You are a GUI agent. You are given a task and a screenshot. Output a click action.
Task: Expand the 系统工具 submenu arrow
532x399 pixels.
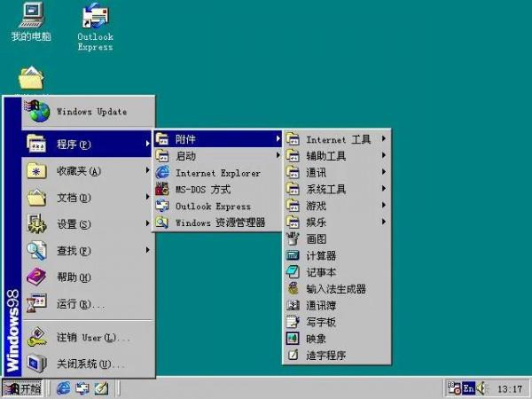click(x=384, y=188)
